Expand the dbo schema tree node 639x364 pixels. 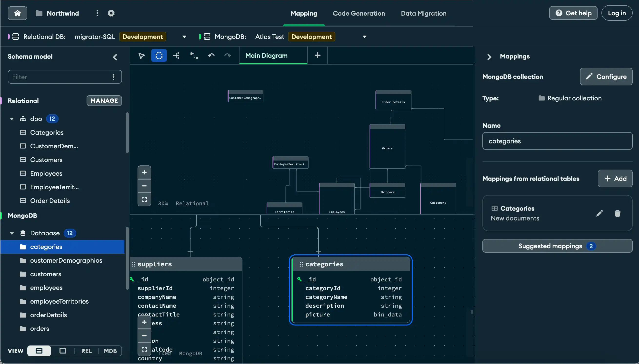point(11,118)
